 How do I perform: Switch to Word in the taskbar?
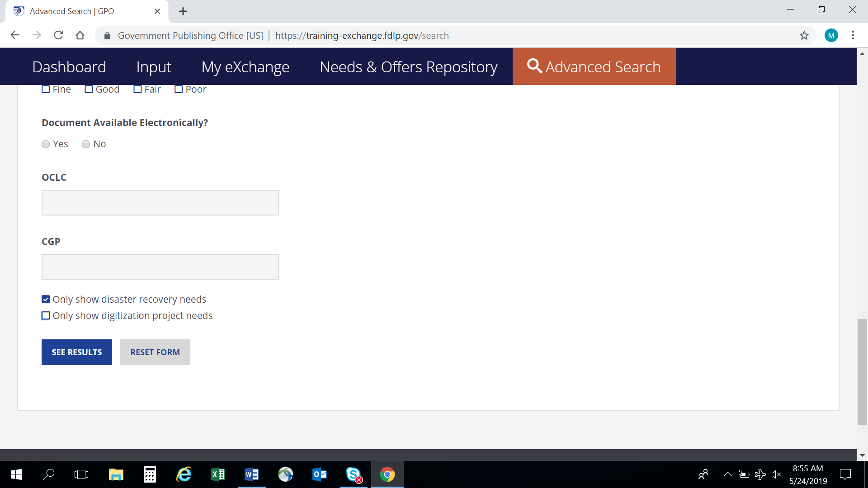click(252, 474)
